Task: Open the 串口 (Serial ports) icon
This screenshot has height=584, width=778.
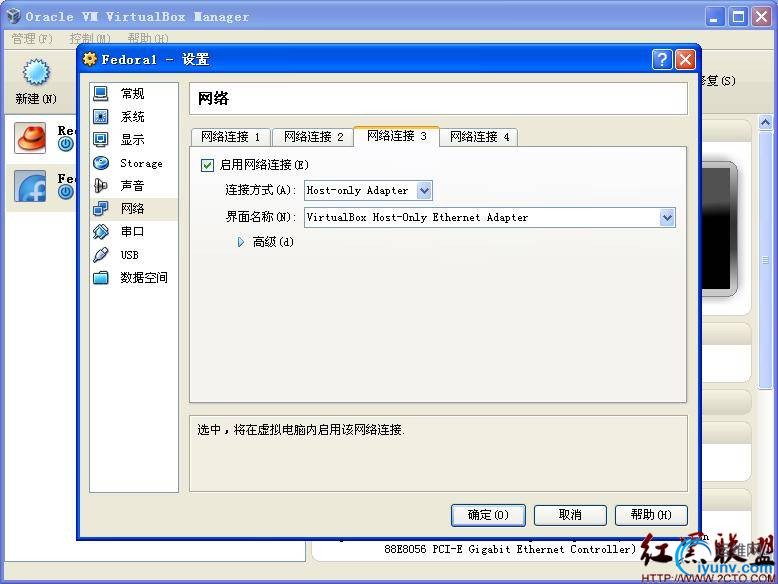Action: click(101, 231)
